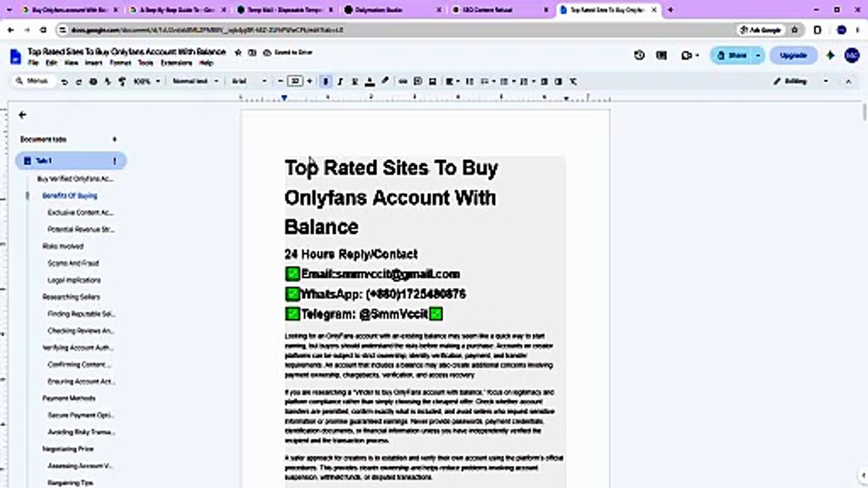Jump to Payment Methods outline heading
868x488 pixels.
69,399
